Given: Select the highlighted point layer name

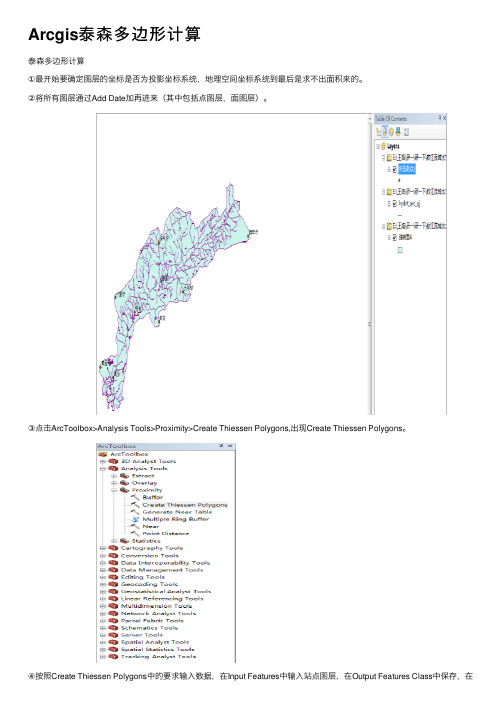Looking at the screenshot, I should coord(407,169).
